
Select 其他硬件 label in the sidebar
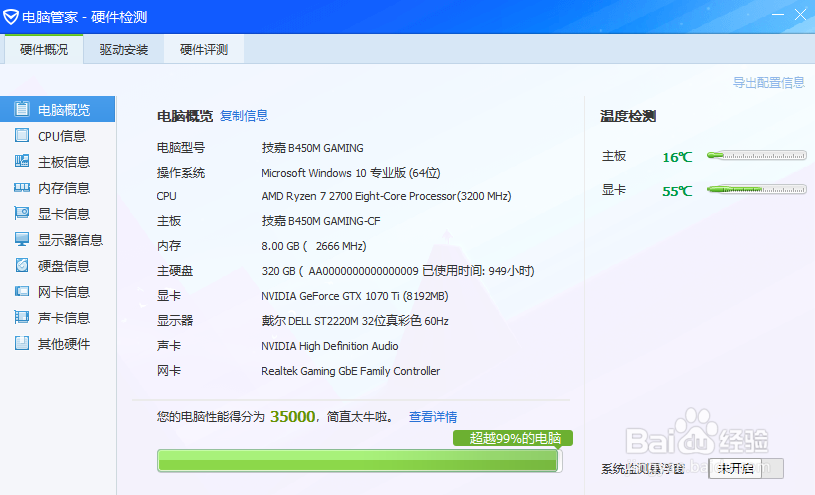coord(64,344)
